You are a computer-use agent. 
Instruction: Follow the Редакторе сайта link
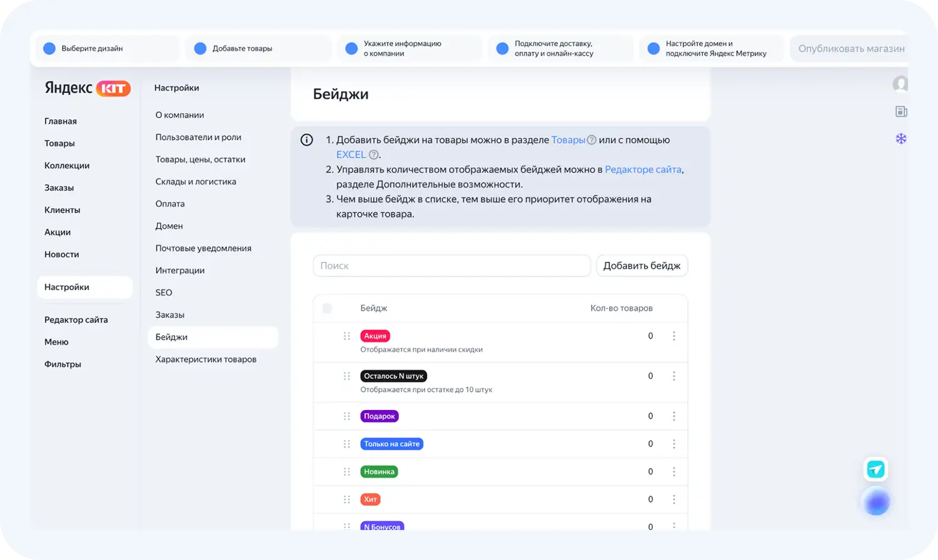point(643,169)
